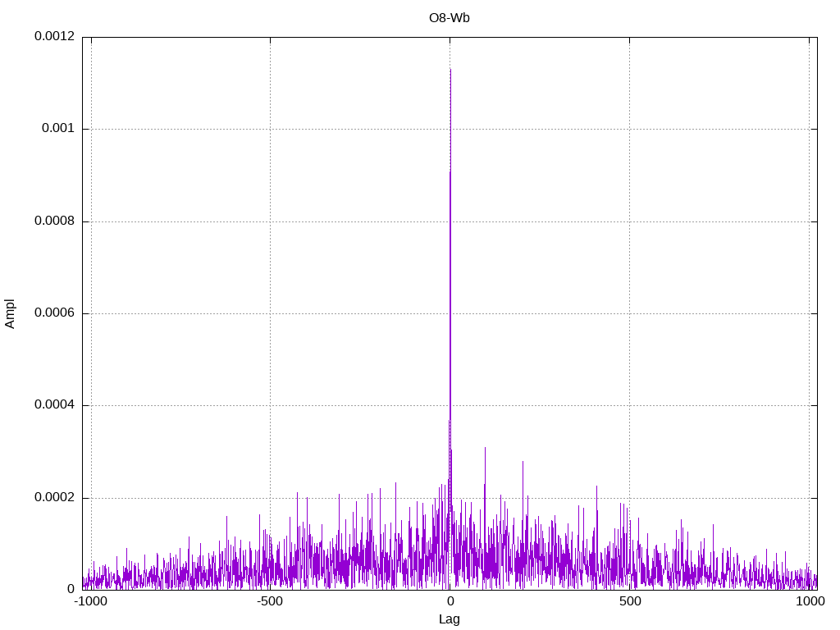Click the tip of the central correlation peak
This screenshot has height=630, width=840.
point(450,70)
